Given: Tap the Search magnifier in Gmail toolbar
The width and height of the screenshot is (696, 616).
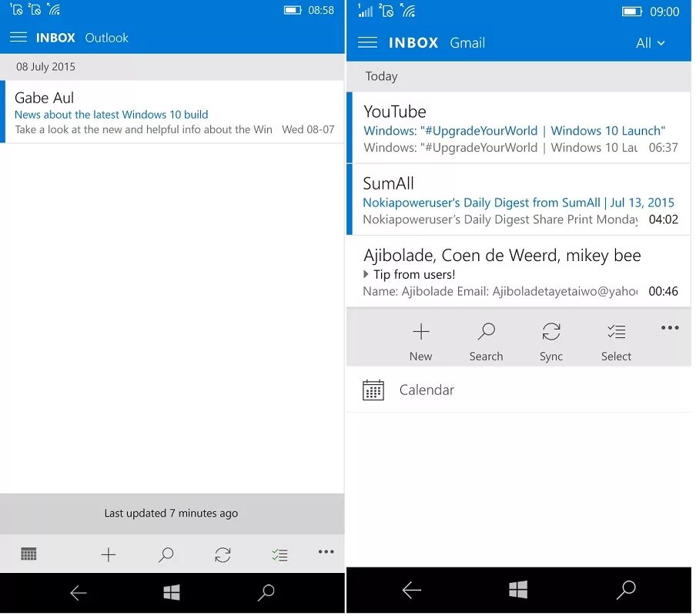Looking at the screenshot, I should 486,332.
